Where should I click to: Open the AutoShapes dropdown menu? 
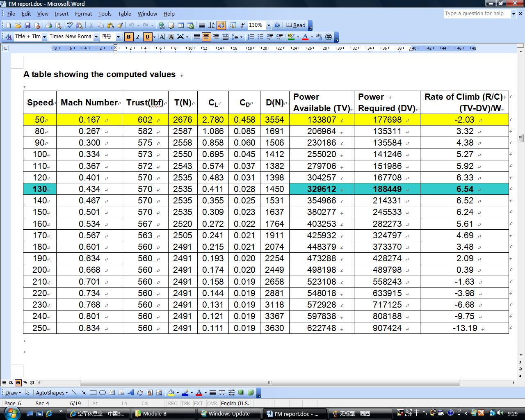52,393
